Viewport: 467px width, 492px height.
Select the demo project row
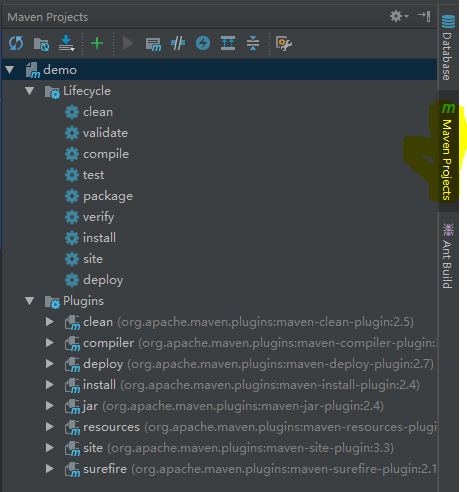[219, 70]
